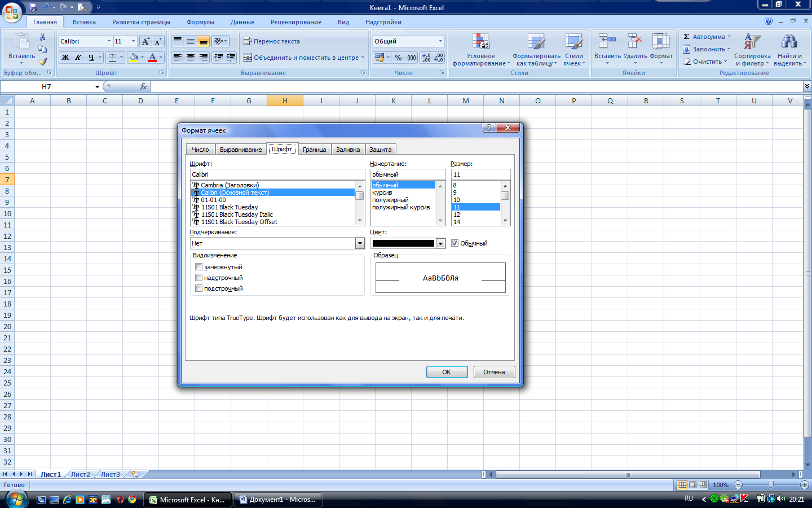Switch to the Число tab in dialog

tap(200, 150)
